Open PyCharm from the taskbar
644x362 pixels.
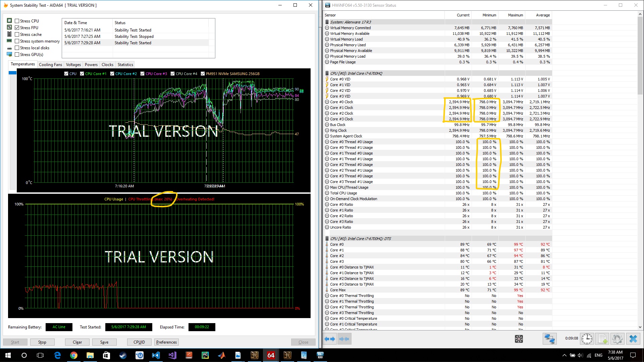tap(205, 355)
